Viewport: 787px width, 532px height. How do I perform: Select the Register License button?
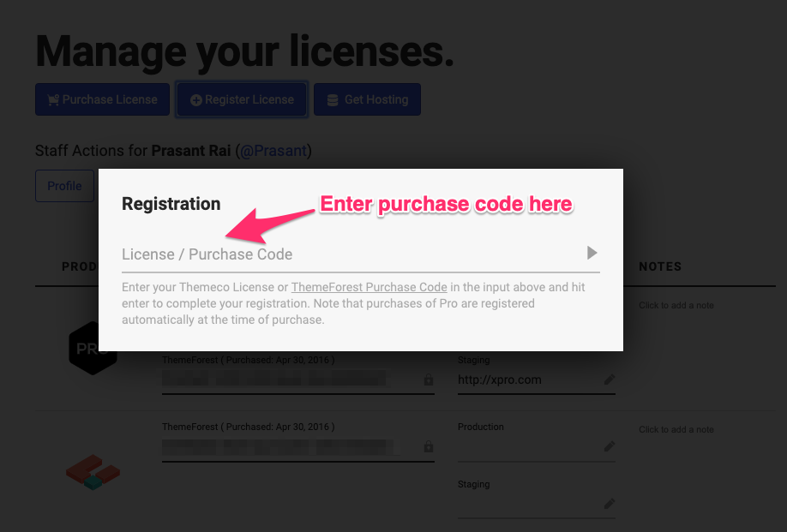pos(242,99)
